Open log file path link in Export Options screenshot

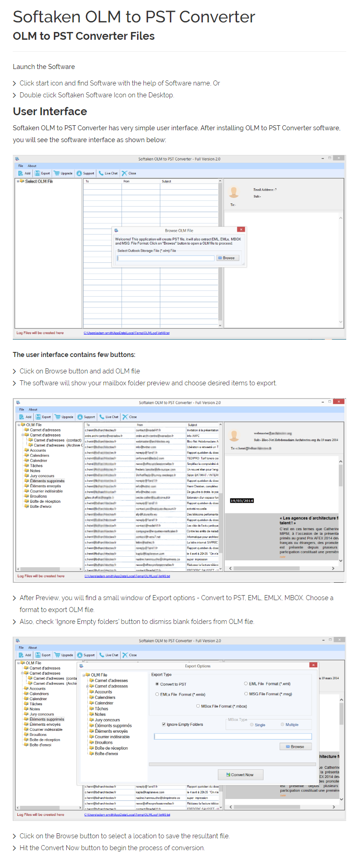tap(127, 815)
